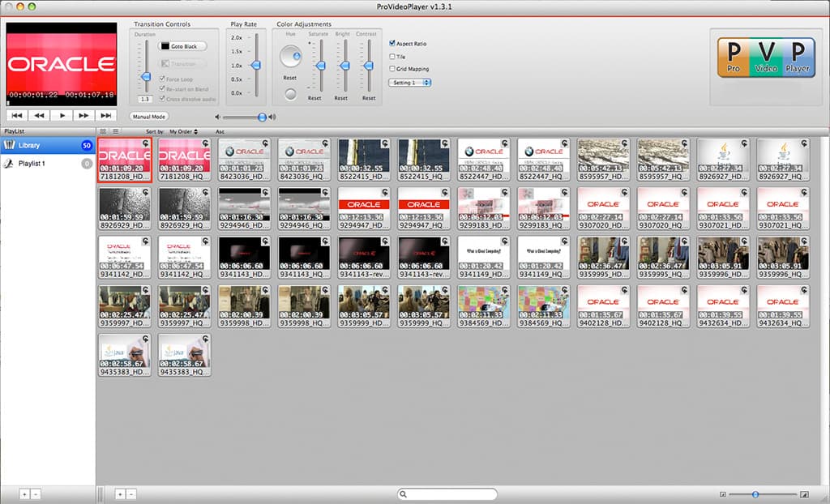Switch library to grid view icon
This screenshot has width=830, height=504.
point(103,131)
